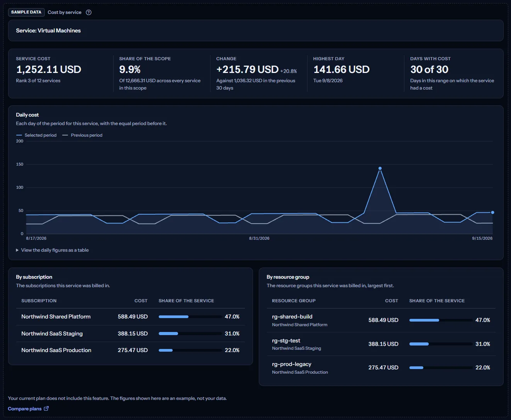Expand View the daily figures as a table

tap(52, 250)
